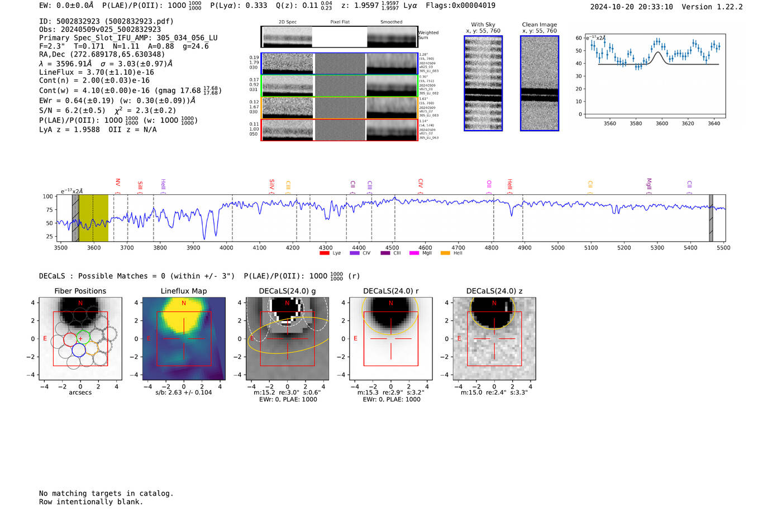The height and width of the screenshot is (532, 782).
Task: Select the With Sky 2D image
Action: (483, 83)
